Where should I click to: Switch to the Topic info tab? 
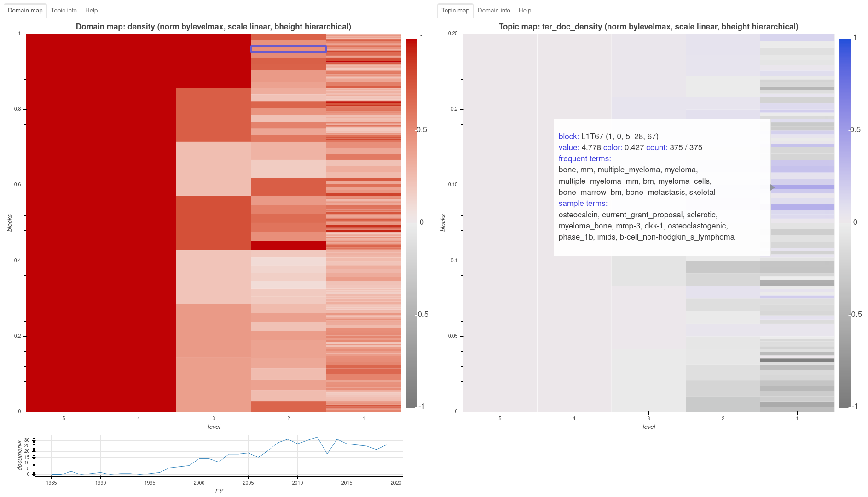pyautogui.click(x=64, y=10)
